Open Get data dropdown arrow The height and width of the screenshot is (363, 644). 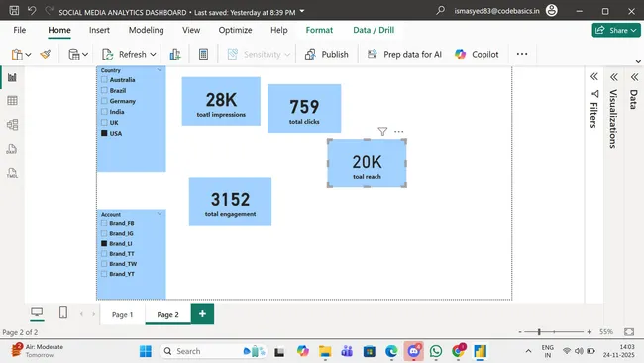click(85, 55)
